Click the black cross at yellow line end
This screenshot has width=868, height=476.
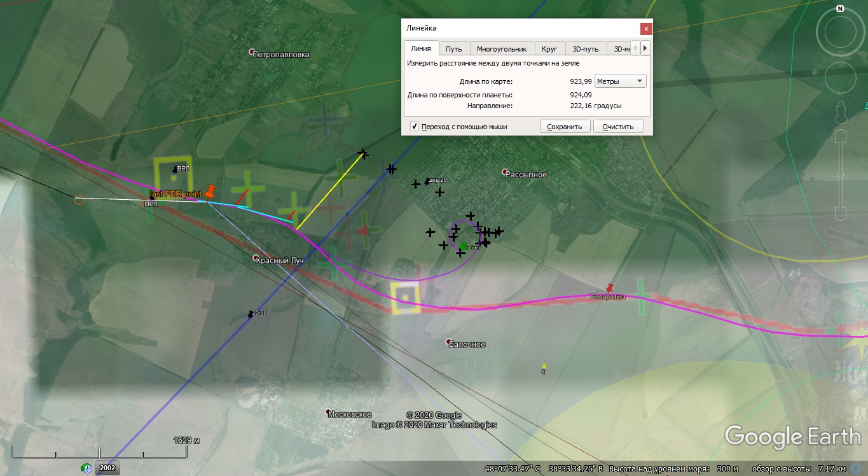point(362,153)
